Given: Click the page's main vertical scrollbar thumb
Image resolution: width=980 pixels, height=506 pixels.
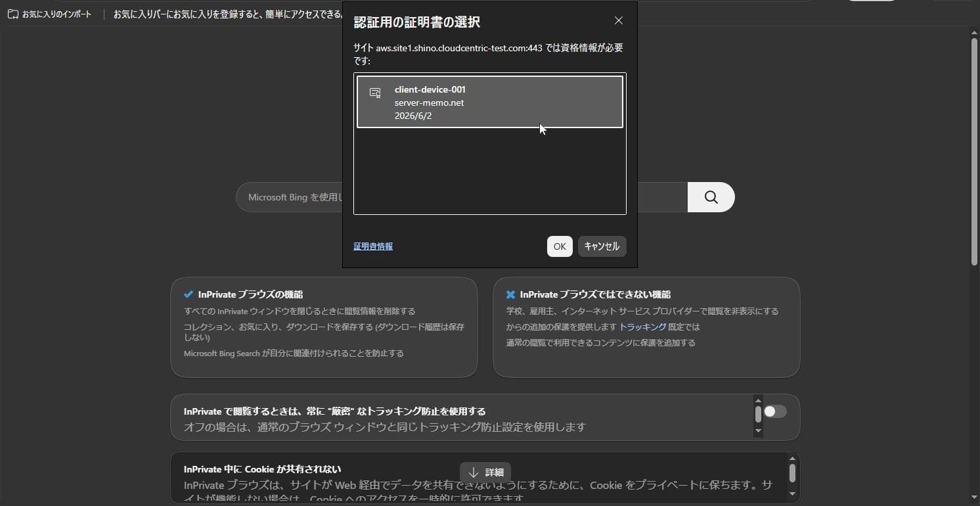Looking at the screenshot, I should [x=974, y=151].
